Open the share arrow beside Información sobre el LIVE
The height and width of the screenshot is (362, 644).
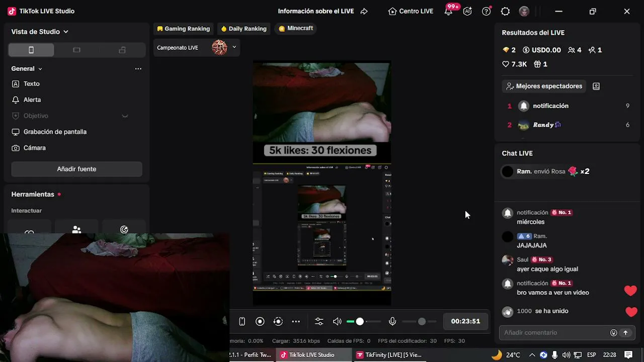pos(364,11)
